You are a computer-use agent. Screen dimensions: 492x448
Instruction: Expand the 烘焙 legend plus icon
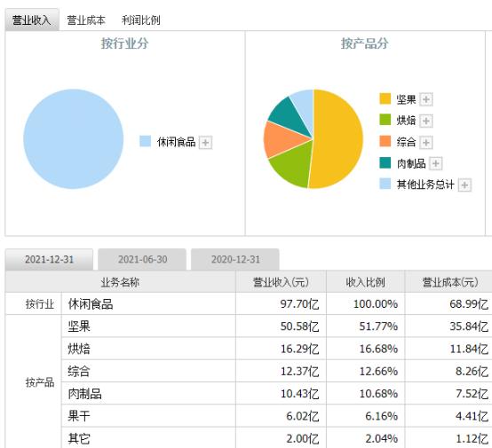click(x=426, y=121)
